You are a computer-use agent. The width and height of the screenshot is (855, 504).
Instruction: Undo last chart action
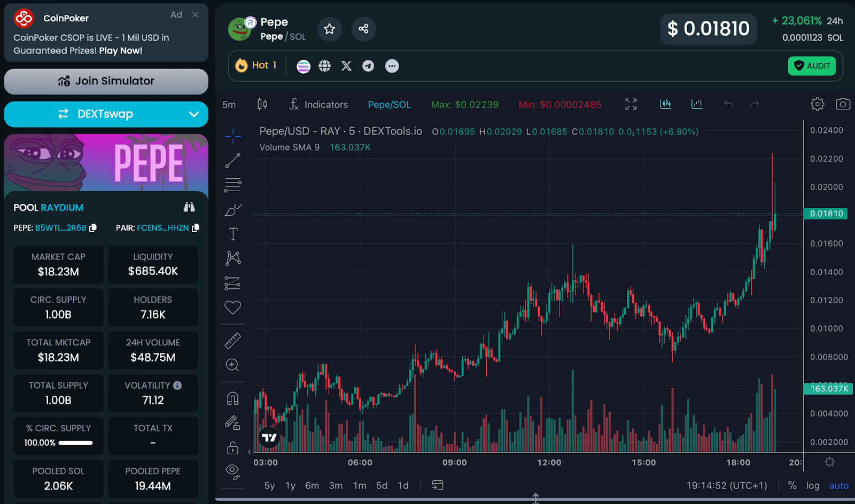coord(728,104)
